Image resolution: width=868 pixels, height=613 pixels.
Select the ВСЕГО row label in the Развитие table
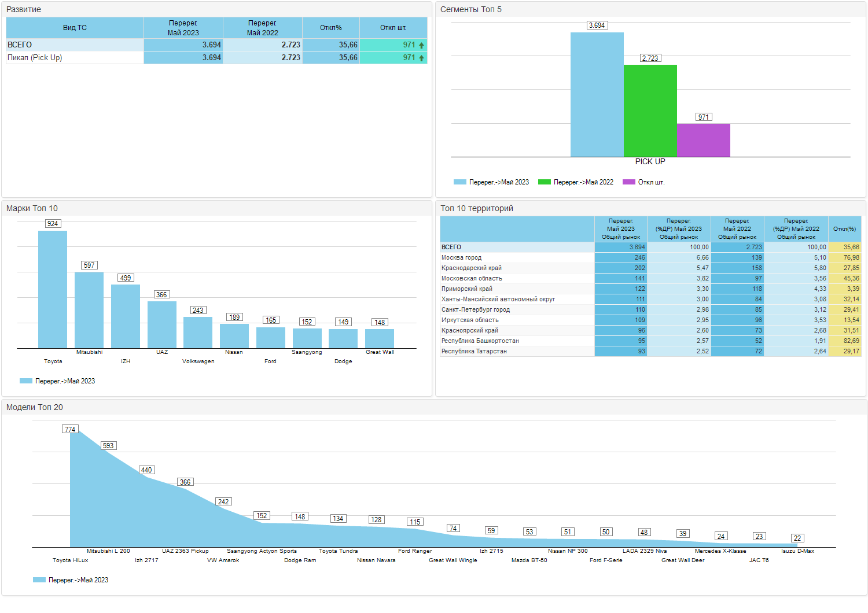point(20,45)
